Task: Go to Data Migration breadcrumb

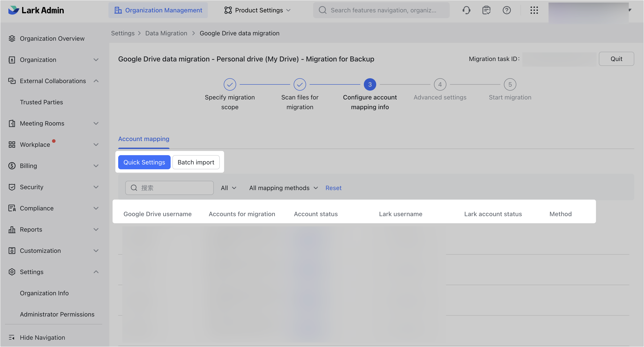Action: point(166,33)
